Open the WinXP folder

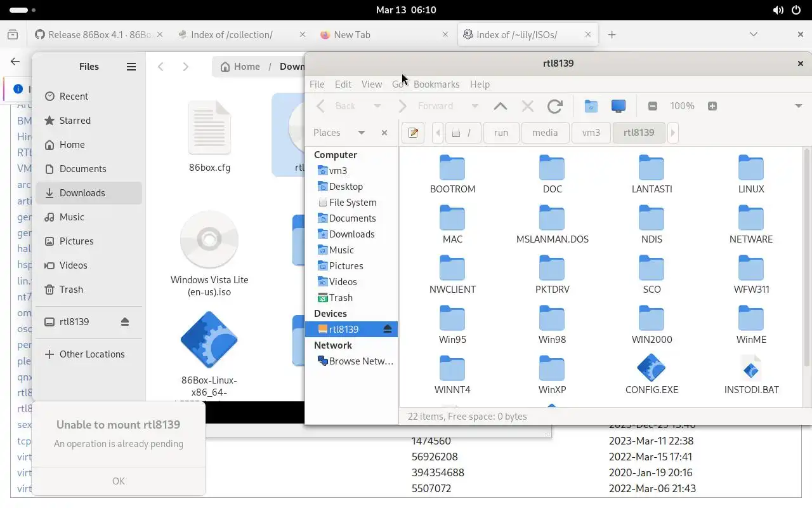[x=553, y=375]
